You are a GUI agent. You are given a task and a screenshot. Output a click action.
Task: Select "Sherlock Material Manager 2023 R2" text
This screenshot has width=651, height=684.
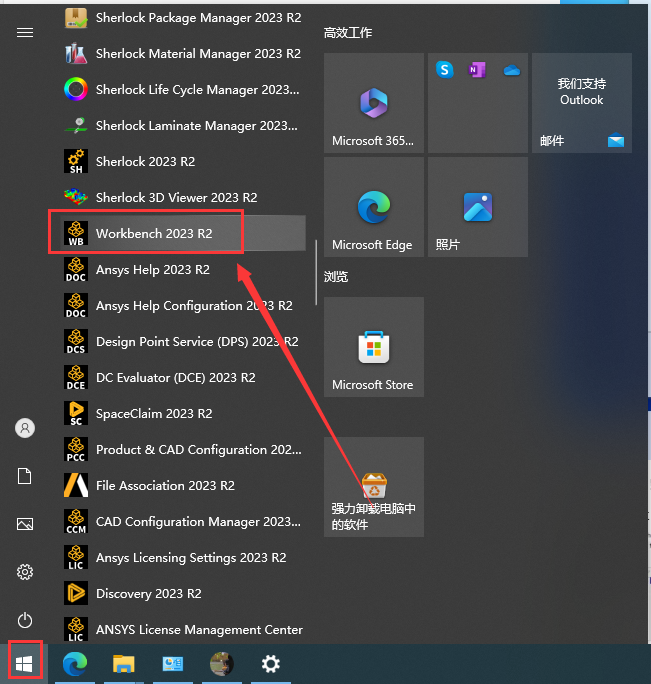click(199, 54)
